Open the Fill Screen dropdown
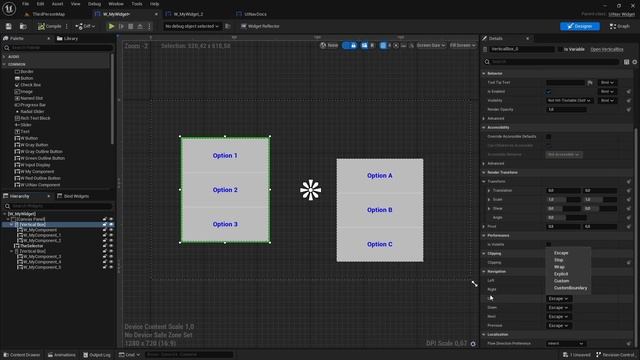 point(462,45)
